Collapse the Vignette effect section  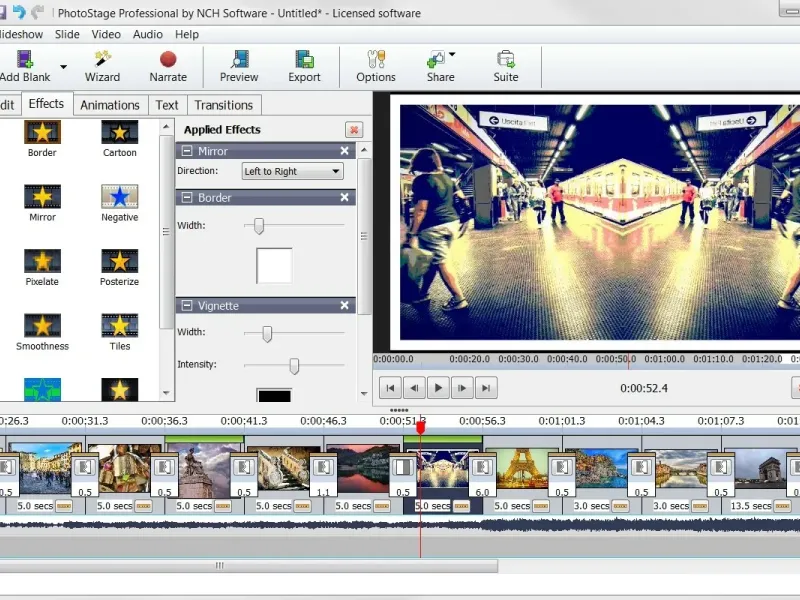tap(186, 306)
